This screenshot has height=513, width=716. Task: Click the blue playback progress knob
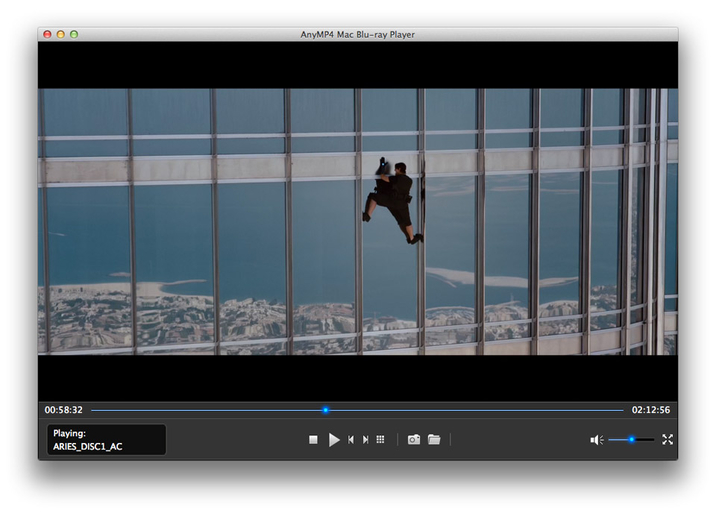click(x=326, y=410)
